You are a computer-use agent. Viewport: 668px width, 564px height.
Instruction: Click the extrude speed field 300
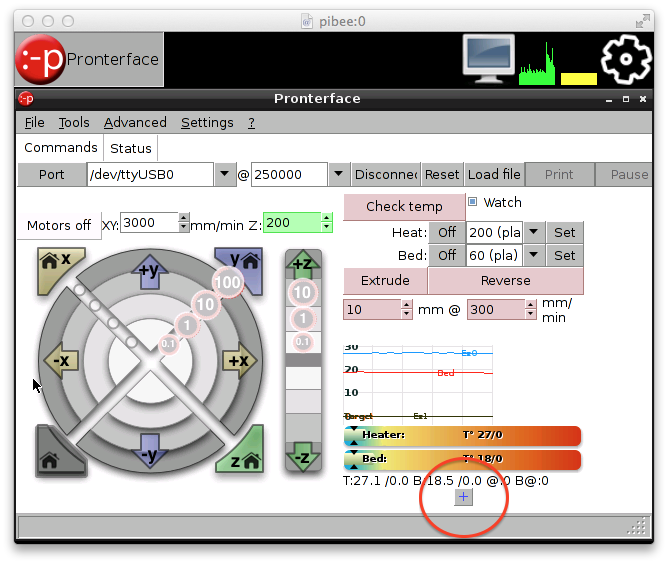(496, 309)
